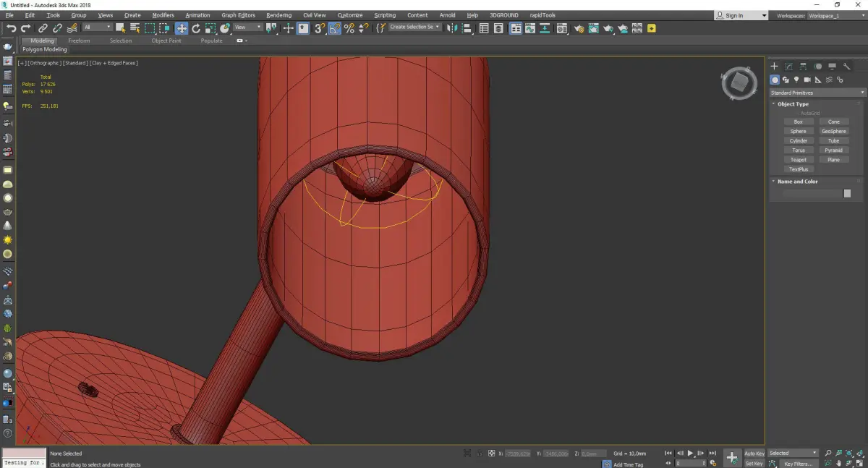Choose the Rectangular Selection Region icon

150,28
